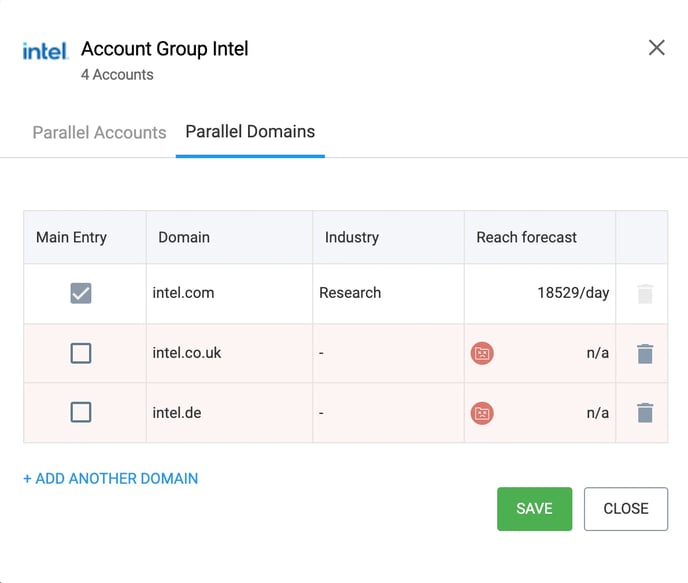Screen dimensions: 688x583
Task: Click the 18529/day reach value
Action: coord(573,293)
